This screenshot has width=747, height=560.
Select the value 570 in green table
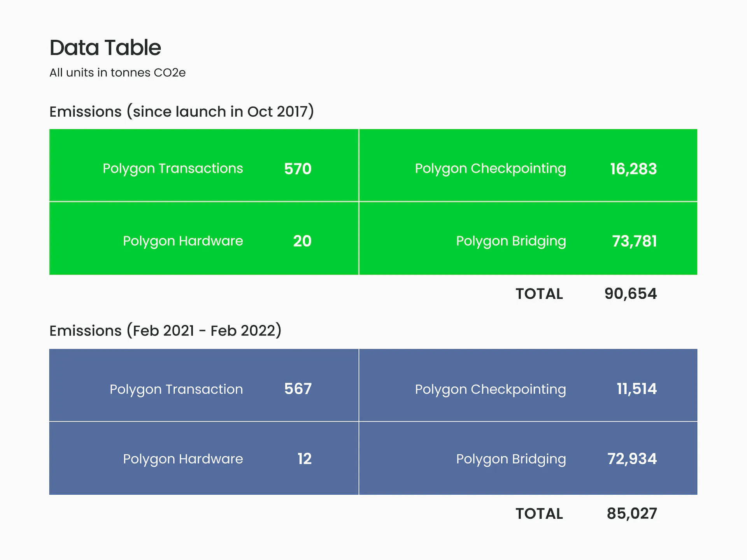point(298,169)
